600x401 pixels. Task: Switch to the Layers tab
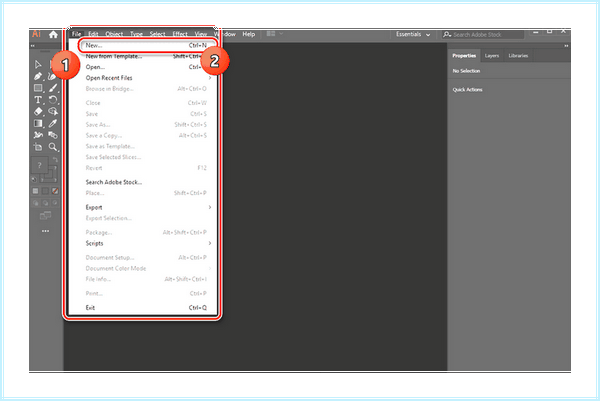pyautogui.click(x=492, y=55)
